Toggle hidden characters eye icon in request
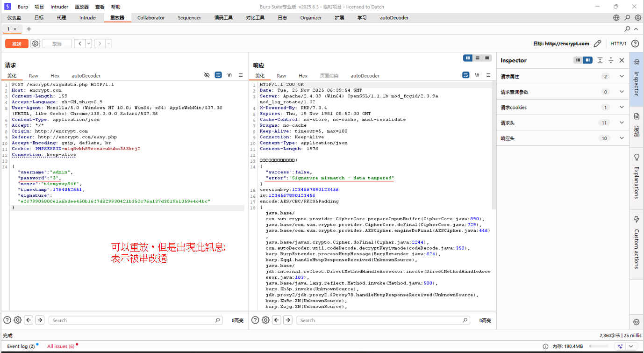 click(207, 75)
